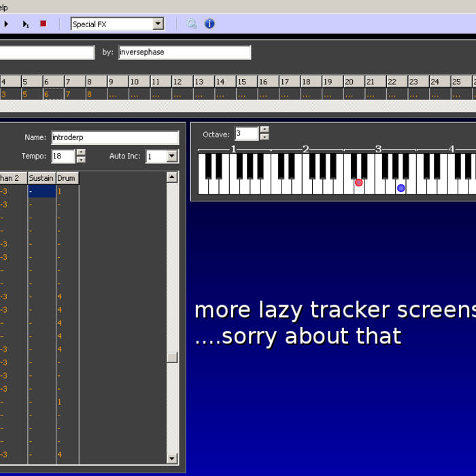The height and width of the screenshot is (476, 476).
Task: Increase the Tempo with the up arrow
Action: [81, 152]
